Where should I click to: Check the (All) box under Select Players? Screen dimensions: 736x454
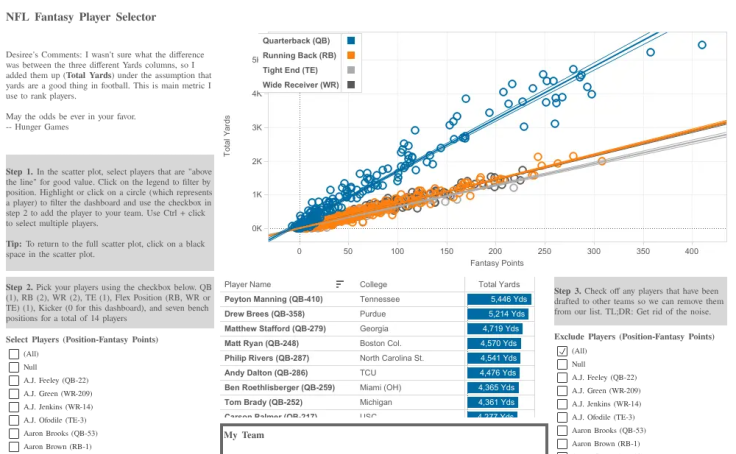[x=14, y=354]
